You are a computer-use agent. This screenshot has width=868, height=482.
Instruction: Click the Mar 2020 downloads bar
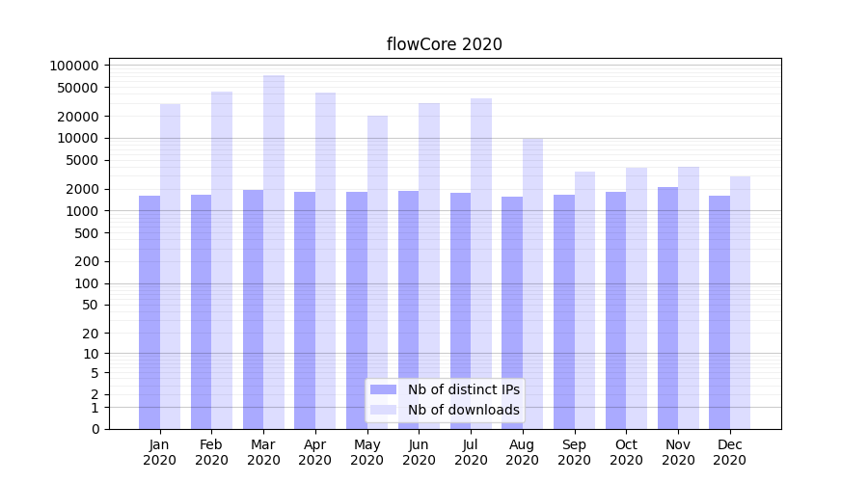pyautogui.click(x=274, y=252)
